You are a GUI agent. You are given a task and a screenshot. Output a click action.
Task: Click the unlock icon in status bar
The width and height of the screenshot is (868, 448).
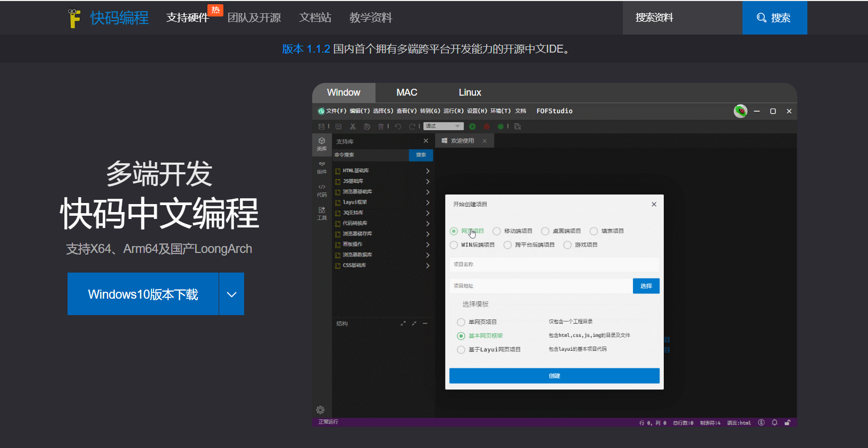click(x=788, y=422)
